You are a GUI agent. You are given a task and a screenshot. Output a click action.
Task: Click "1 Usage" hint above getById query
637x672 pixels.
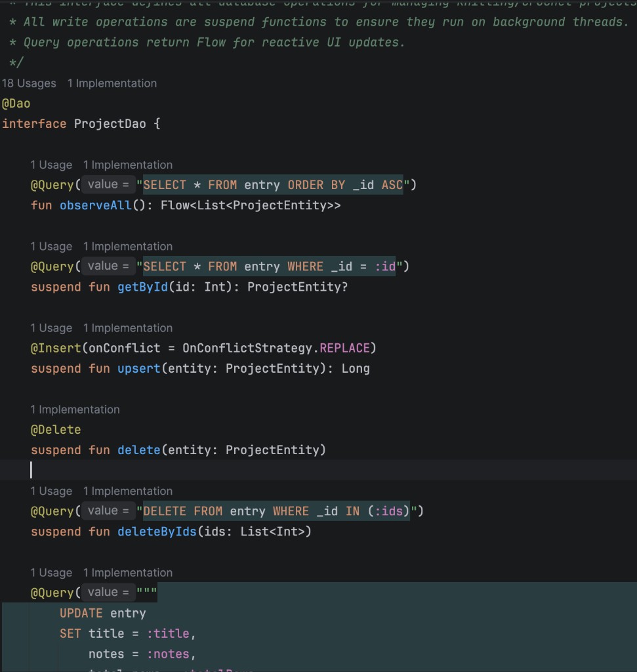[x=51, y=247]
